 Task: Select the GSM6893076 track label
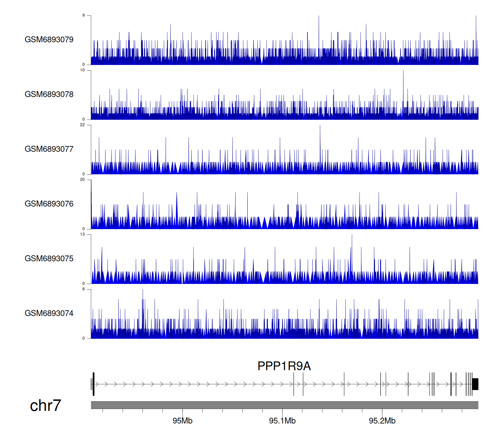click(49, 204)
